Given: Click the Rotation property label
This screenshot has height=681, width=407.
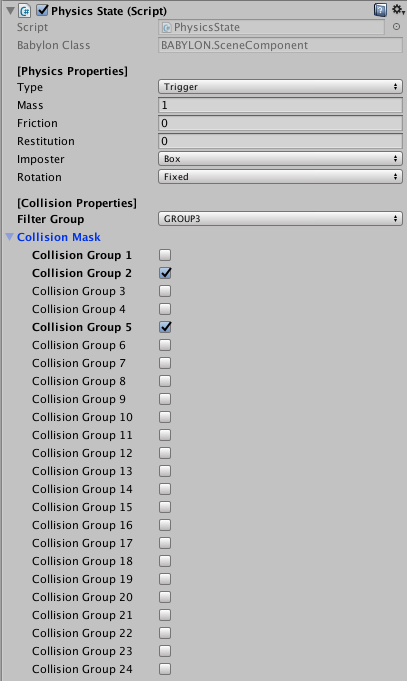Looking at the screenshot, I should click(x=39, y=177).
